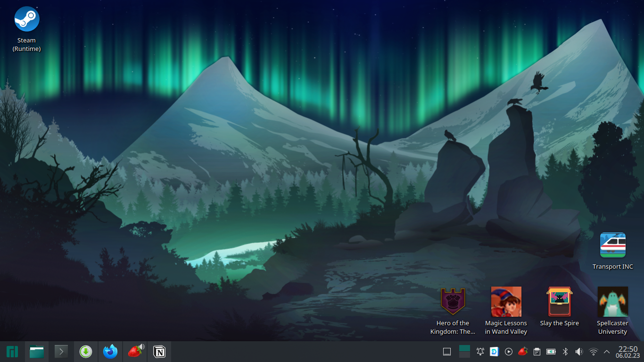Screen dimensions: 644x362
Task: Select the Spellcaster University desktop icon
Action: pos(612,311)
